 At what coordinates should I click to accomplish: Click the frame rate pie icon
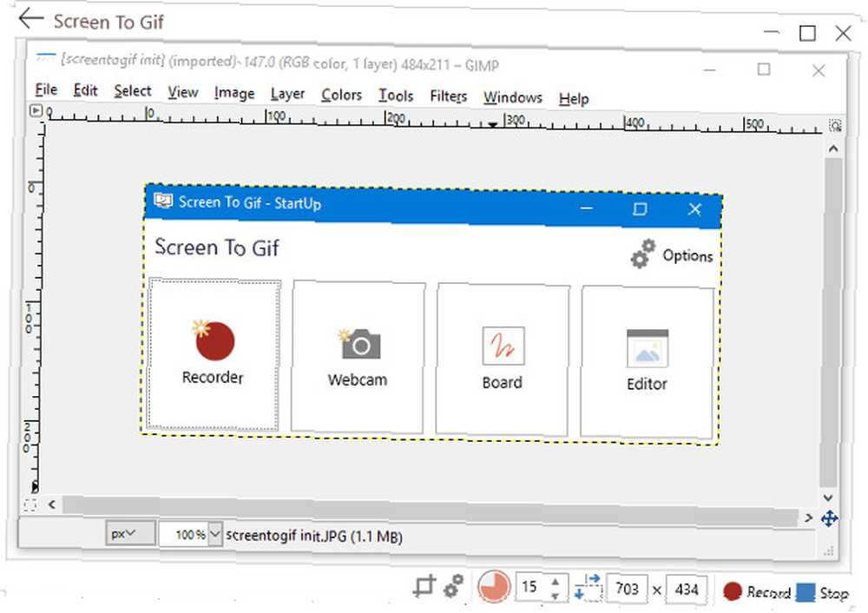[494, 587]
